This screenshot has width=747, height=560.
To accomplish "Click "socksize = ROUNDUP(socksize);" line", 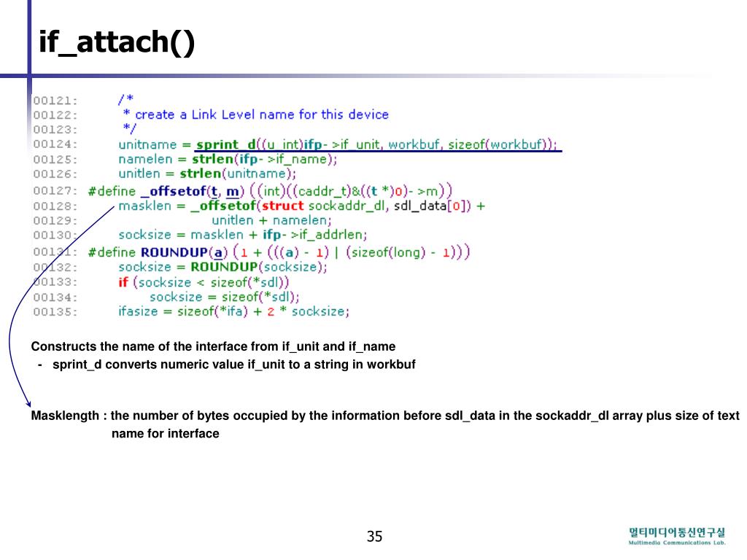I will tap(223, 267).
